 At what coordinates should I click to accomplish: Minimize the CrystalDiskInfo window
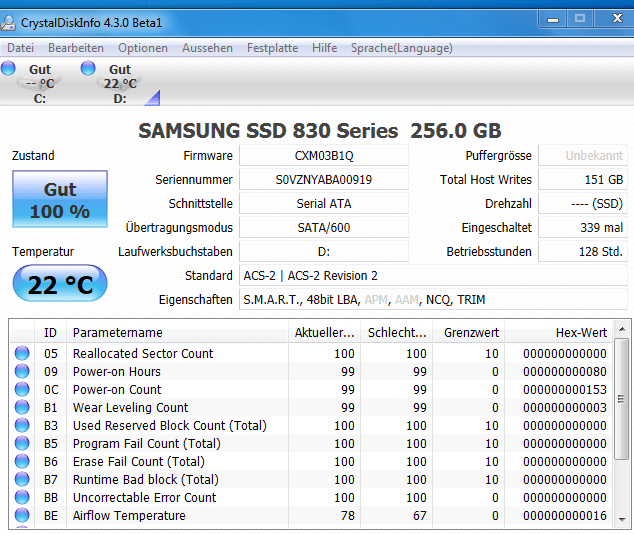click(553, 19)
